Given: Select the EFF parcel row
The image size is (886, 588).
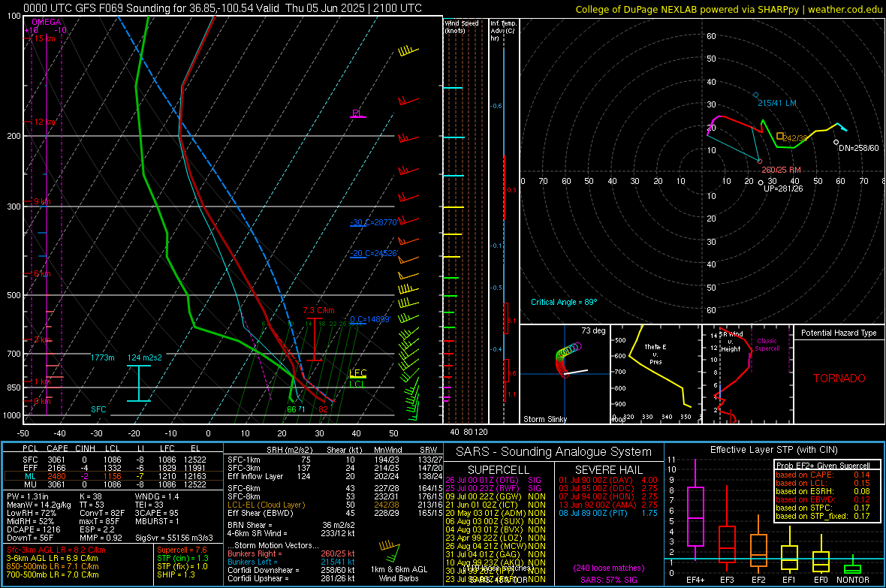Looking at the screenshot, I should coord(113,468).
